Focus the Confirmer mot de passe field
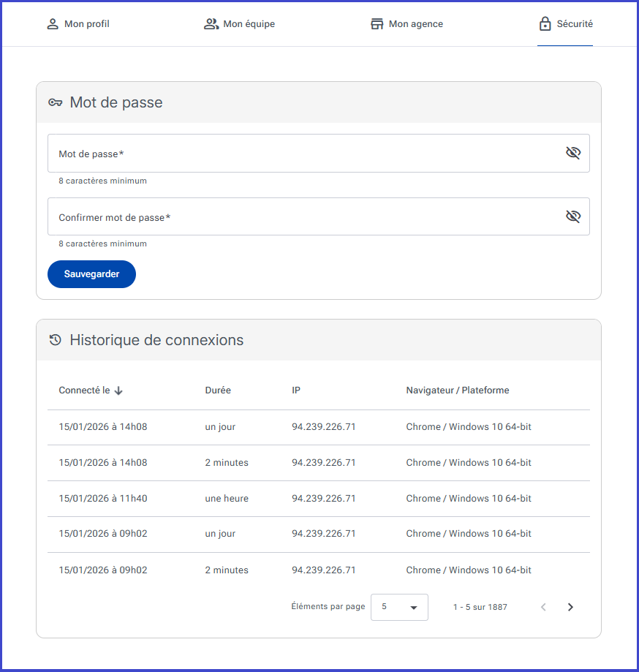Screen dimensions: 639x672 [x=319, y=216]
